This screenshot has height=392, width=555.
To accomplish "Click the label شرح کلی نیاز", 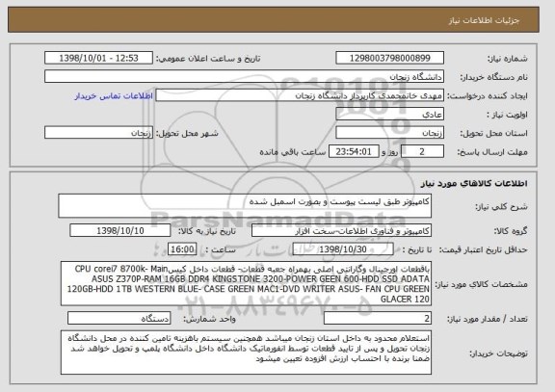I will coord(501,207).
